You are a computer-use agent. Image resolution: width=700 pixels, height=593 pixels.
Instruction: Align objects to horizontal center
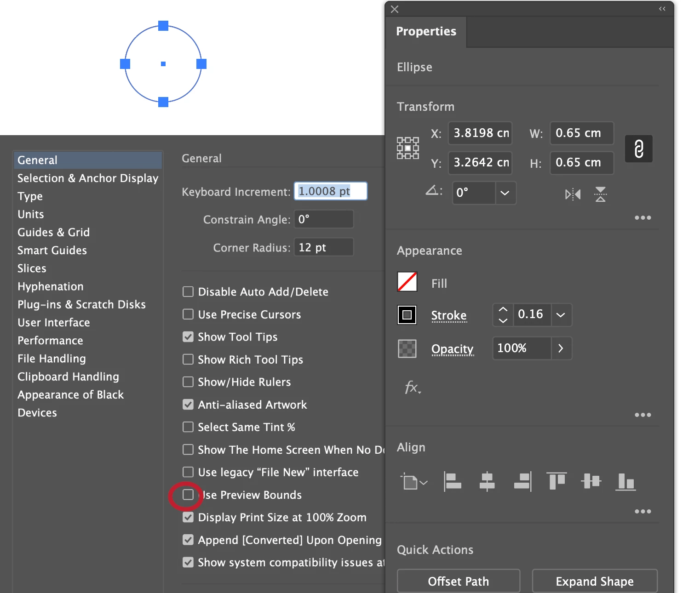487,482
